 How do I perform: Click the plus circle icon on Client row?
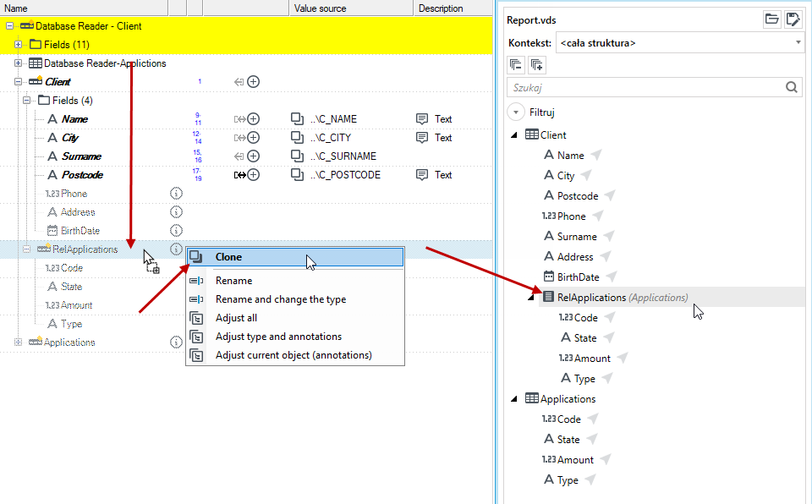(x=253, y=82)
